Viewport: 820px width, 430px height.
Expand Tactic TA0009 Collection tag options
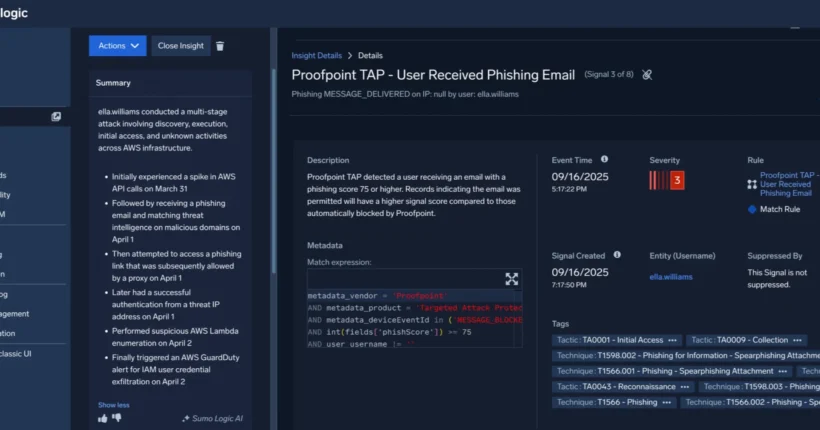[797, 340]
